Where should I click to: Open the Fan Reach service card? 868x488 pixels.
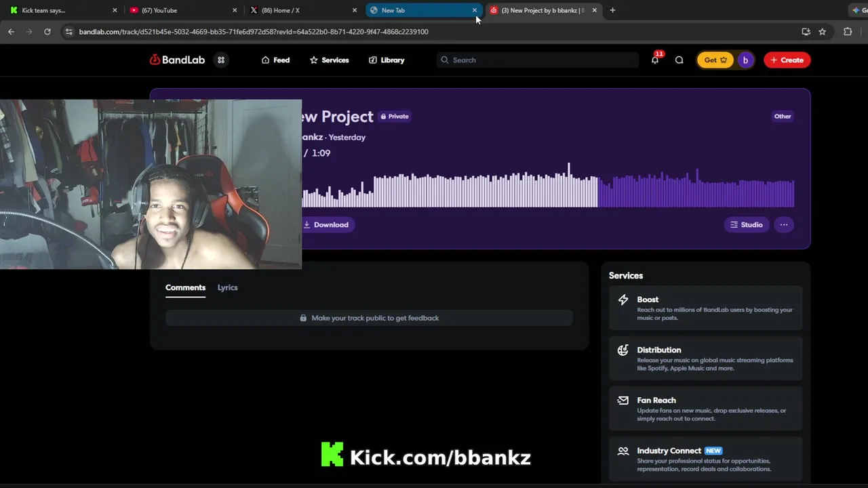(x=705, y=409)
